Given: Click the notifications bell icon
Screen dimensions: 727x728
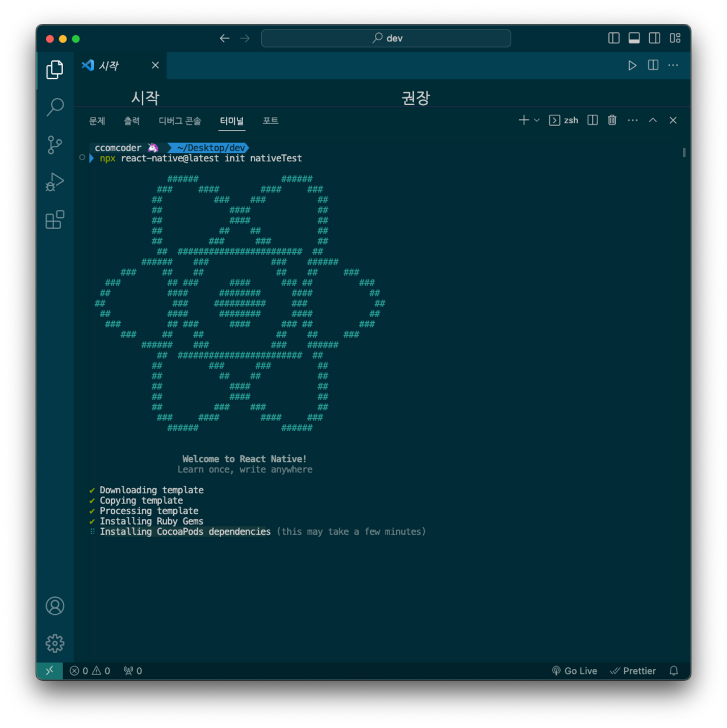Looking at the screenshot, I should pyautogui.click(x=674, y=671).
